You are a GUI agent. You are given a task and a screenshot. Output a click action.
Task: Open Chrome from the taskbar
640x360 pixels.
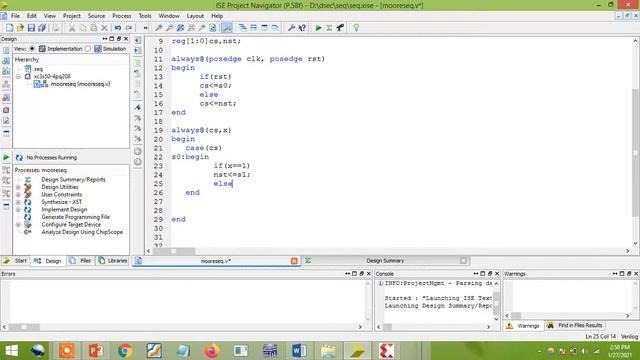pyautogui.click(x=125, y=351)
